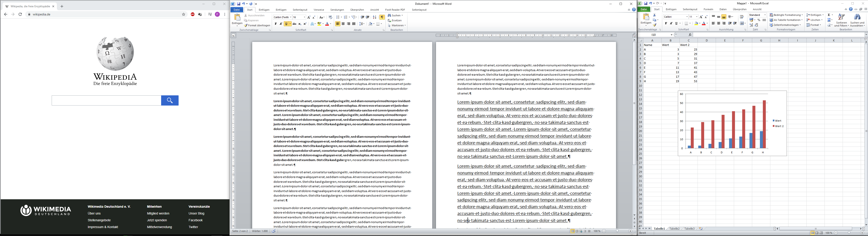Switch to the Formeln tab in Excel
868x236 pixels.
pyautogui.click(x=709, y=10)
